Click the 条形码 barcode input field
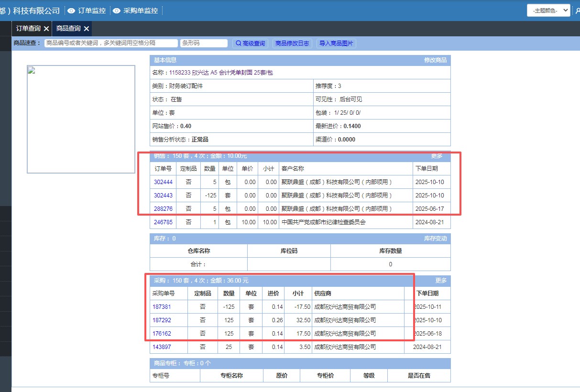580x392 pixels. coord(204,43)
